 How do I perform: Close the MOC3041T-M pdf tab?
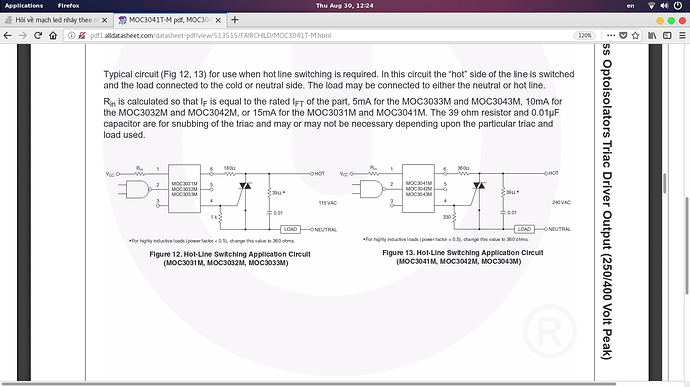pyautogui.click(x=218, y=20)
